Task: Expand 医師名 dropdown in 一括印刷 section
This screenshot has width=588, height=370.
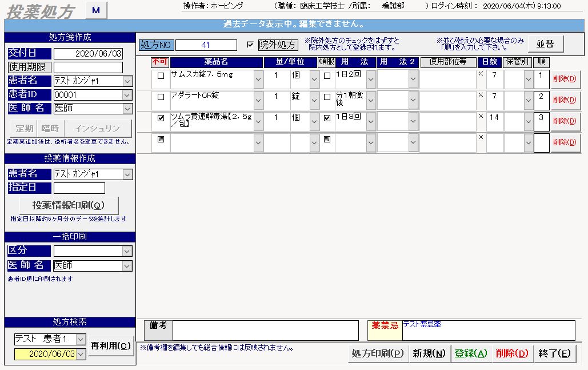Action: [127, 266]
